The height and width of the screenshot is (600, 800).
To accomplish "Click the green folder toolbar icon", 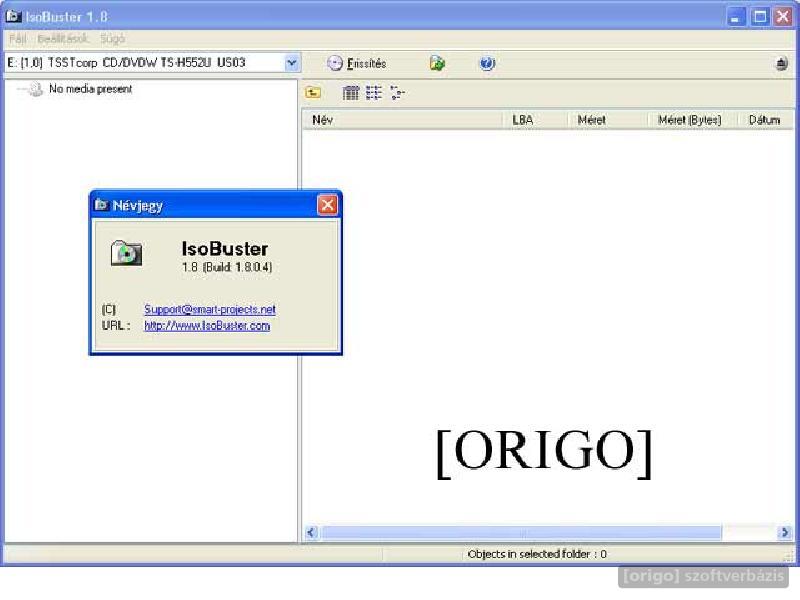I will [x=437, y=63].
